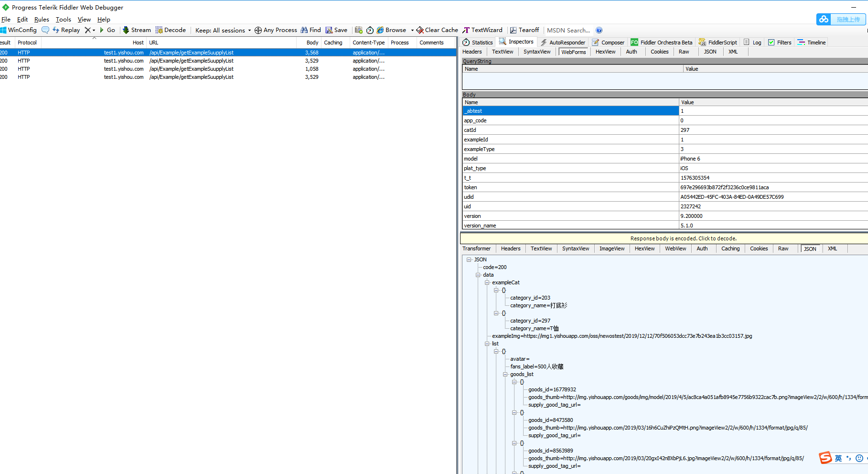Select the first session with body 3,568
This screenshot has width=868, height=474.
click(228, 53)
